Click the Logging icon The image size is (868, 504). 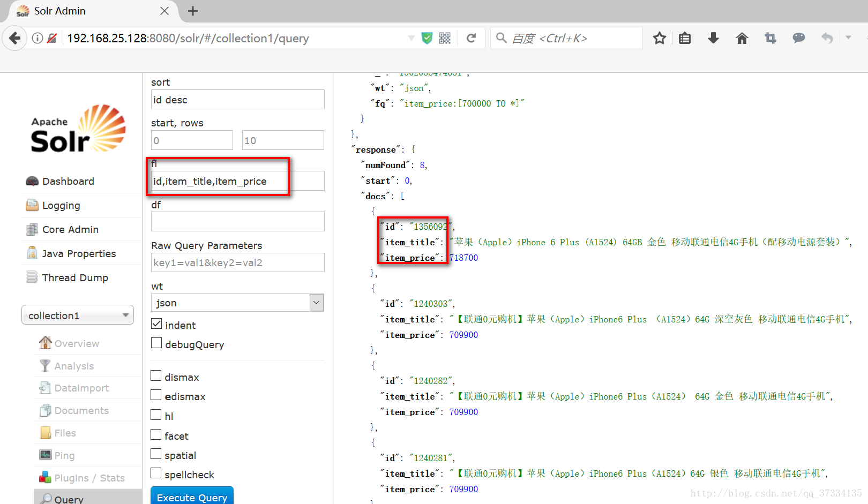pyautogui.click(x=32, y=205)
